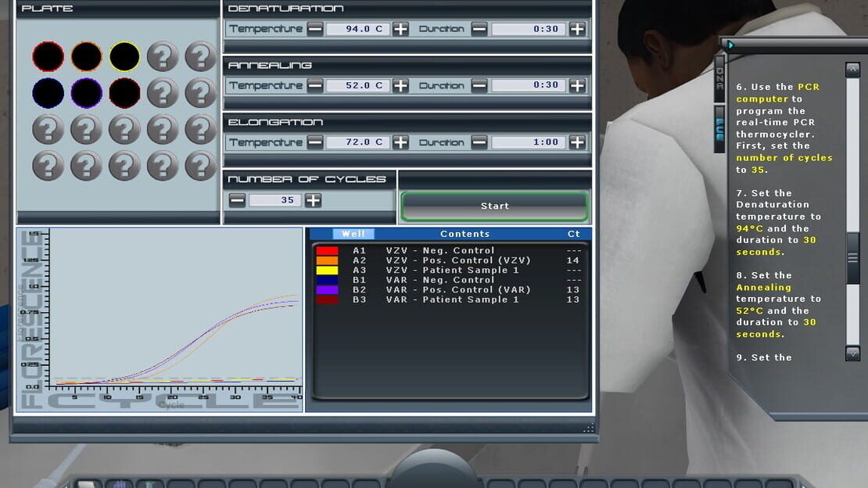Screen dimensions: 868x488
Task: Decrease the Annealing temperature
Action: pyautogui.click(x=315, y=85)
